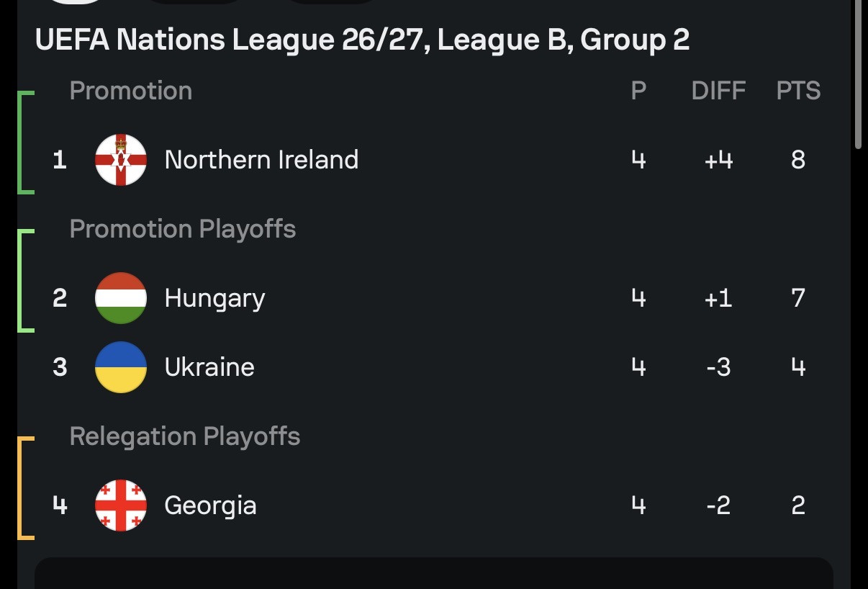This screenshot has height=589, width=868.
Task: Tap the Northern Ireland flag icon
Action: (x=121, y=160)
